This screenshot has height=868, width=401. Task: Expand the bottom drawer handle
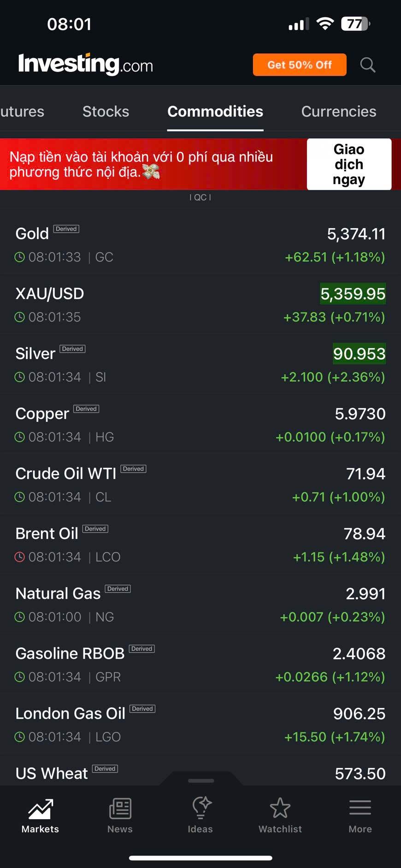[201, 780]
